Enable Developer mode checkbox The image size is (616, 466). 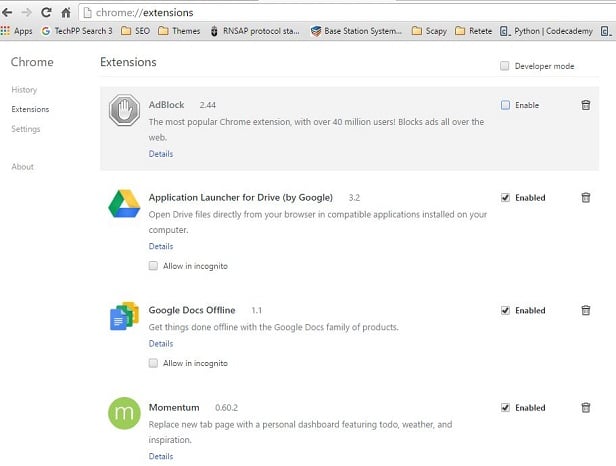tap(504, 66)
